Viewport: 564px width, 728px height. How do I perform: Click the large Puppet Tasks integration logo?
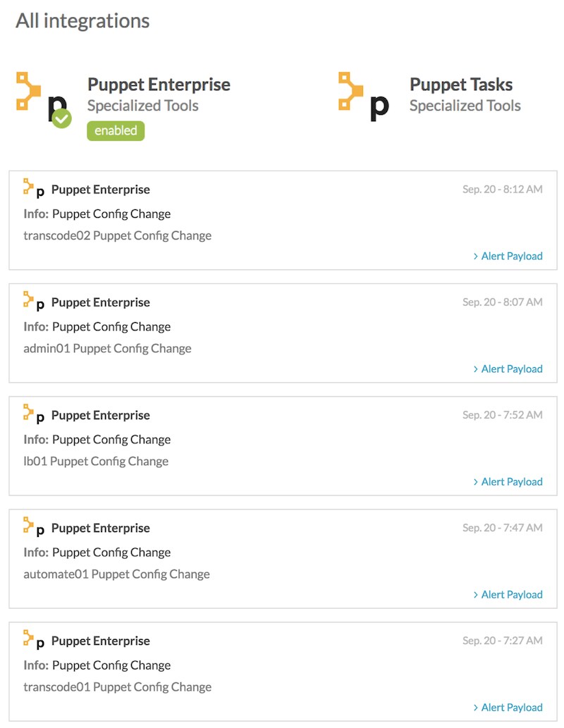[x=364, y=97]
